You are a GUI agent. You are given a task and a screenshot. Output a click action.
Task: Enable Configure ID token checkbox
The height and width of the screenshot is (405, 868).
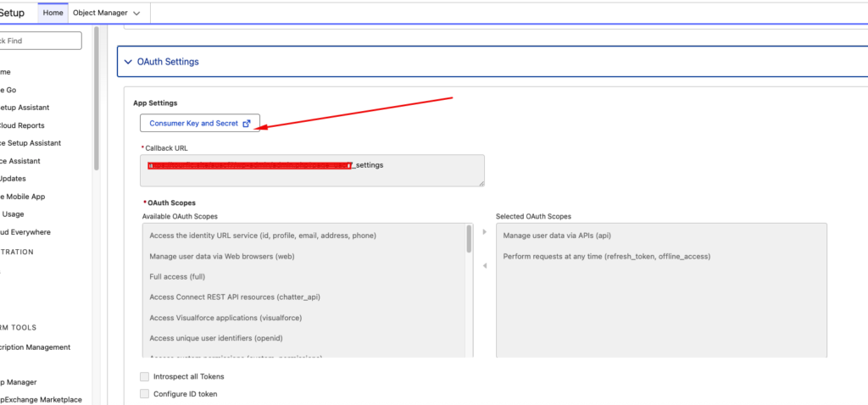coord(144,394)
